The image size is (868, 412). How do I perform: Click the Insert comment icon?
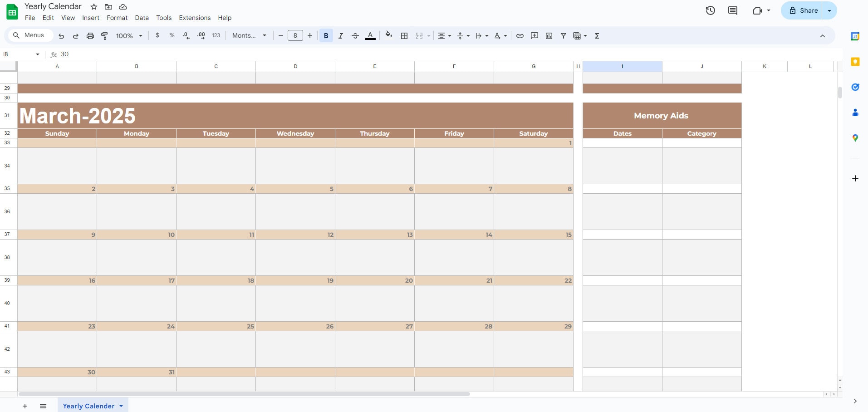(x=535, y=36)
